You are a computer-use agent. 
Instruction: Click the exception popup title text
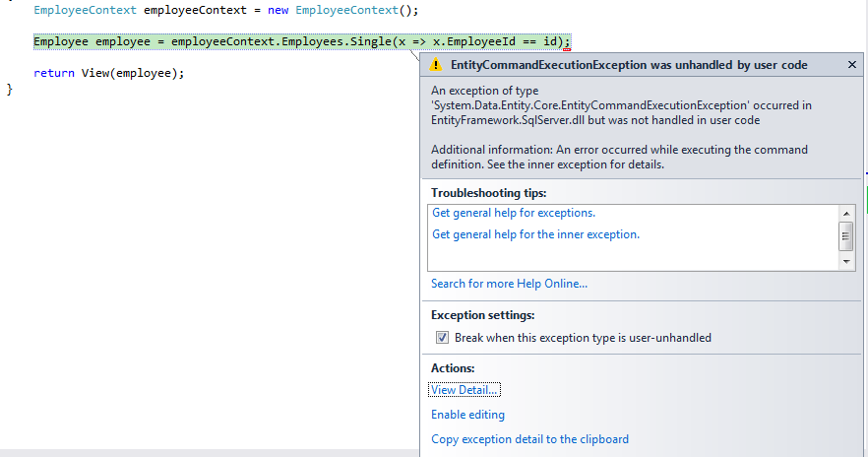pos(629,65)
